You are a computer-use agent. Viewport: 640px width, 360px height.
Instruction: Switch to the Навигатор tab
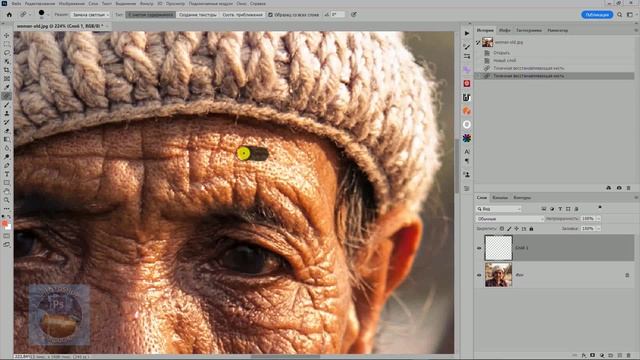pos(558,30)
